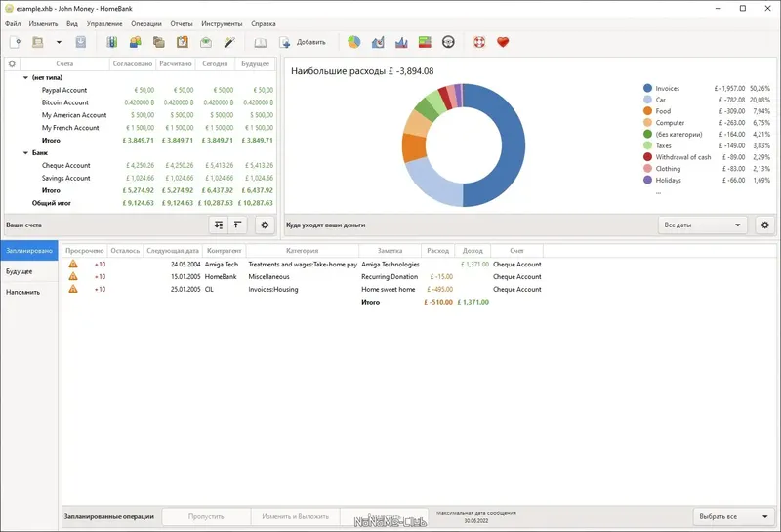The height and width of the screenshot is (532, 781).
Task: Open the statistics pie chart report
Action: [354, 42]
